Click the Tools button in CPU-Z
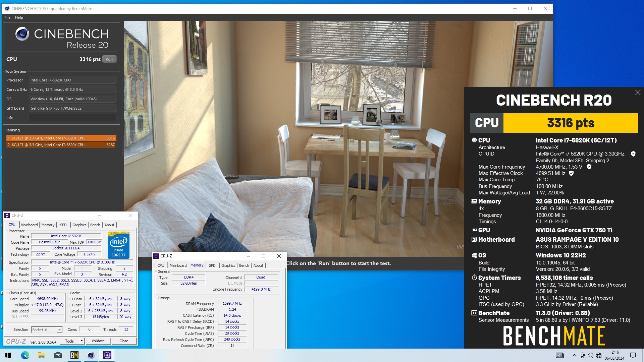 coord(69,341)
